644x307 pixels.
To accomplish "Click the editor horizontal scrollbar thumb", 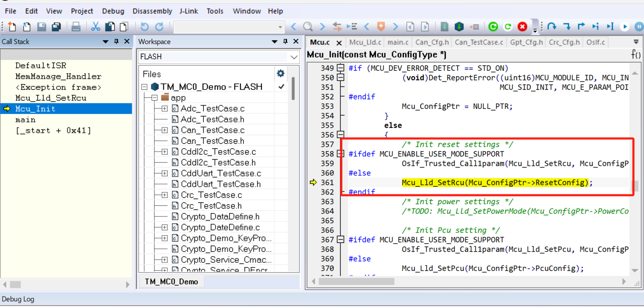I will coord(356,282).
